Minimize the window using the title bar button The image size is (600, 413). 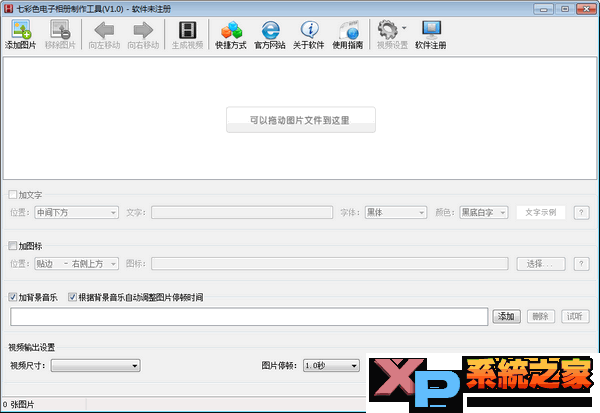(543, 9)
